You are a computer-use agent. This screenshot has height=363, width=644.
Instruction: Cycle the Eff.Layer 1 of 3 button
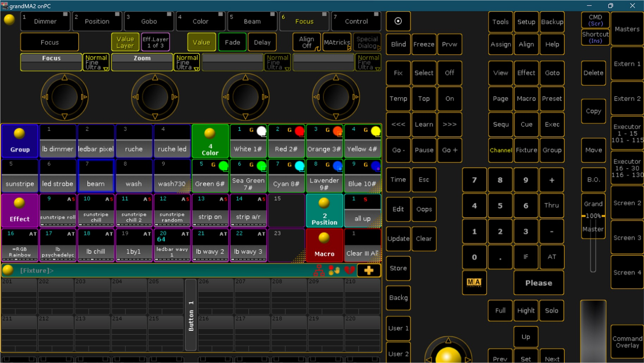155,42
